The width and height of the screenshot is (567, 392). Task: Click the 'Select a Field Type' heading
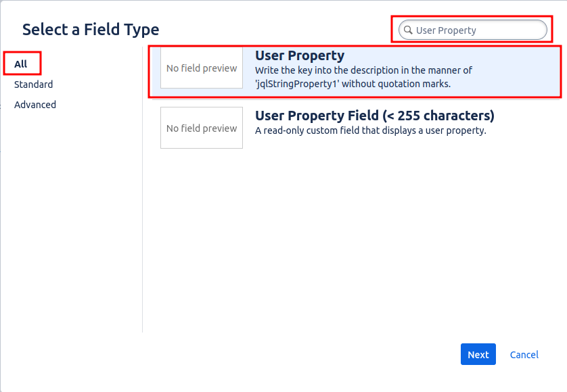(91, 30)
